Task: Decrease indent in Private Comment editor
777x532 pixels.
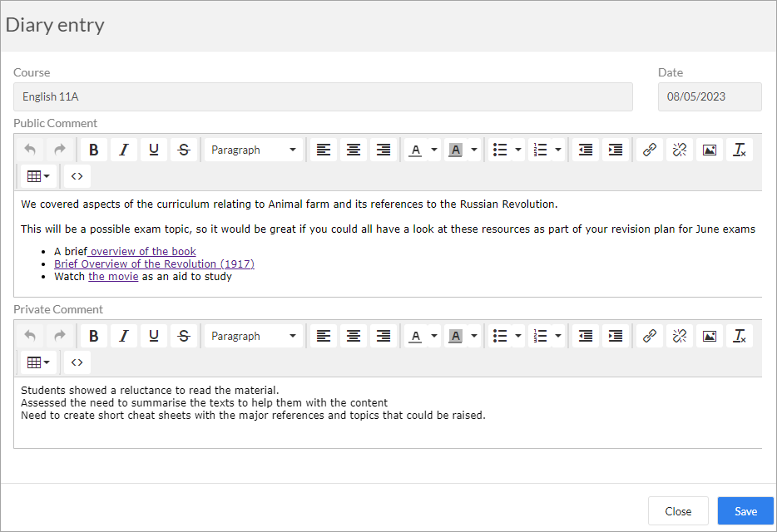Action: coord(586,336)
